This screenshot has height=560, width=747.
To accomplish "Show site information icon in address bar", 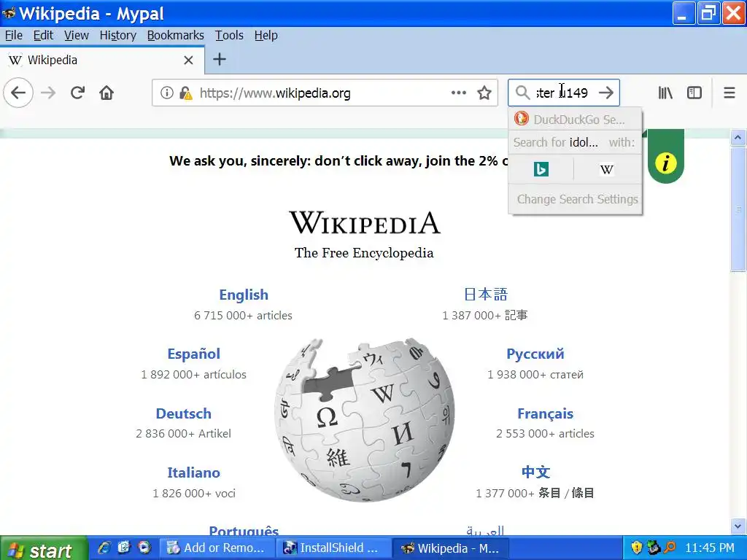I will (x=166, y=93).
